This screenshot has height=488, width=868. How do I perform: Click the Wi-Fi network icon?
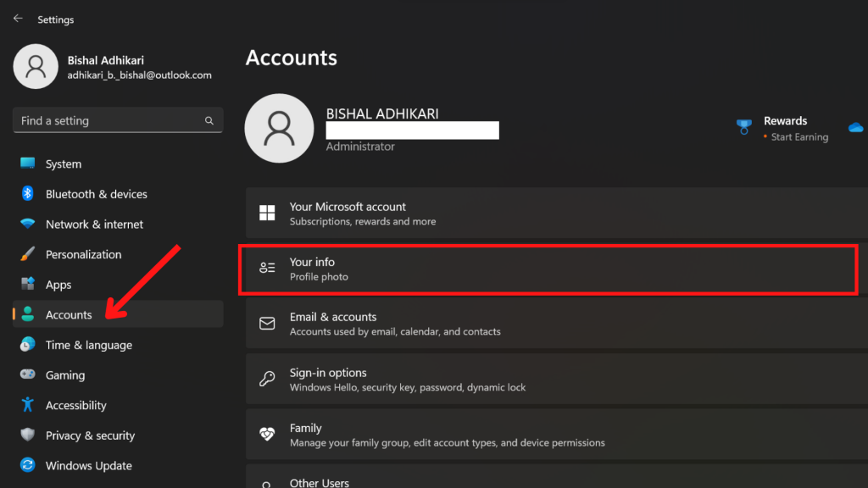coord(27,224)
